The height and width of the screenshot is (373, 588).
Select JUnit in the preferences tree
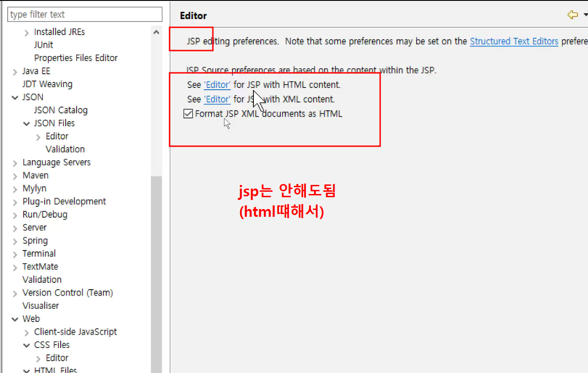coord(43,45)
